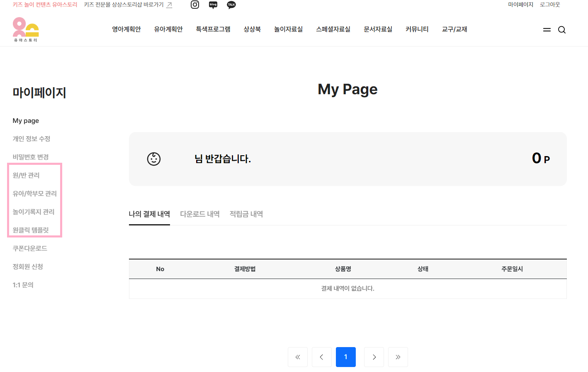The height and width of the screenshot is (372, 588).
Task: Click the search magnifier icon
Action: point(562,30)
